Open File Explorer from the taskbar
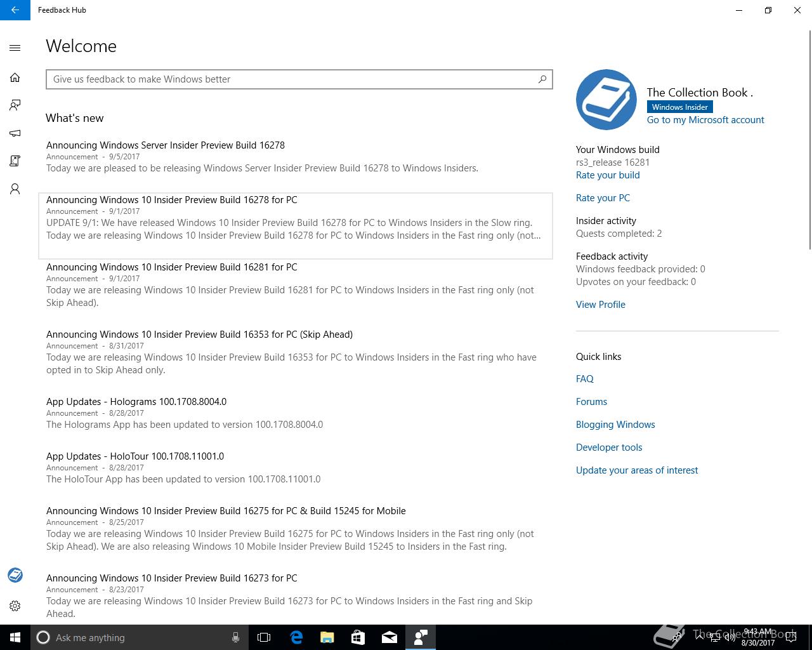812x650 pixels. click(x=327, y=637)
